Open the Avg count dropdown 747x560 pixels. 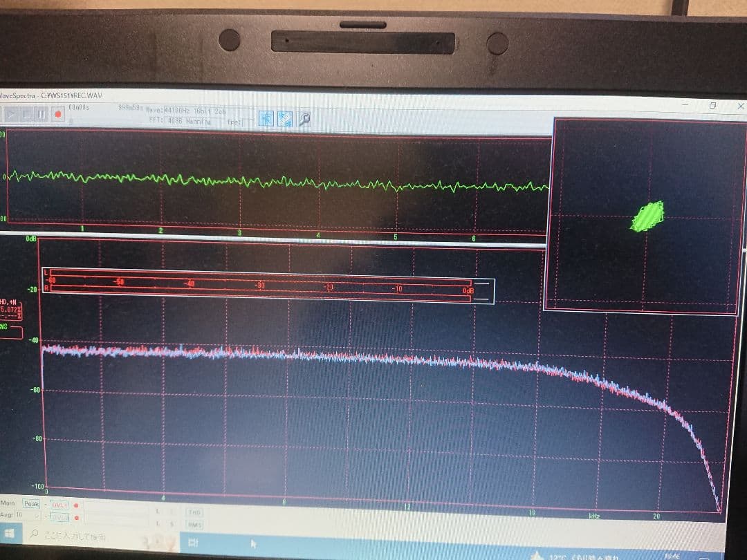35,516
